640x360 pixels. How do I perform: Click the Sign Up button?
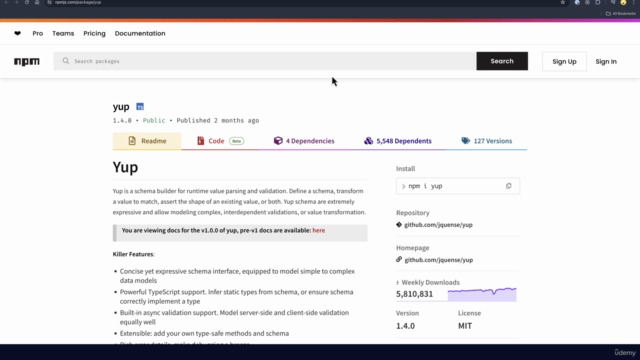564,62
